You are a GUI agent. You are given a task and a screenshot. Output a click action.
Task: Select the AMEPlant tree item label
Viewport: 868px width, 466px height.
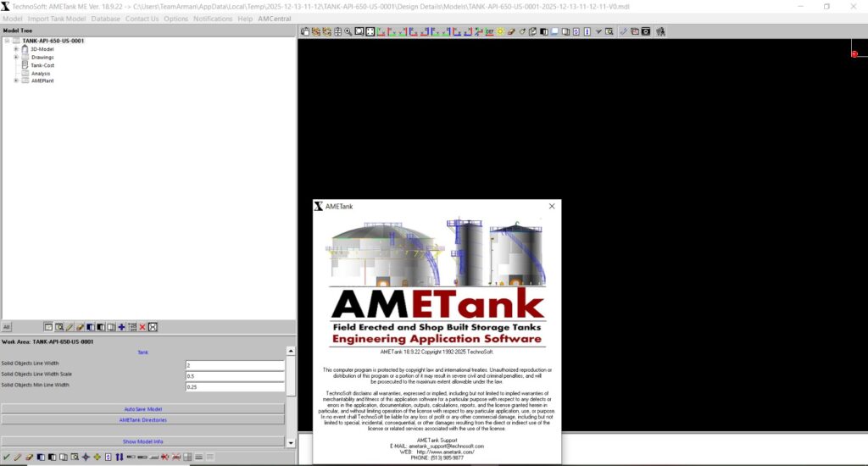(x=42, y=80)
